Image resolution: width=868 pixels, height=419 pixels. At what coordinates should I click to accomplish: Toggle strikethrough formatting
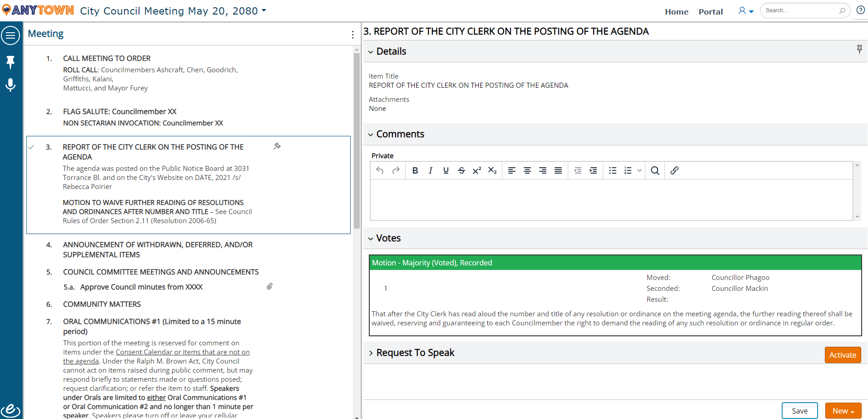(461, 170)
